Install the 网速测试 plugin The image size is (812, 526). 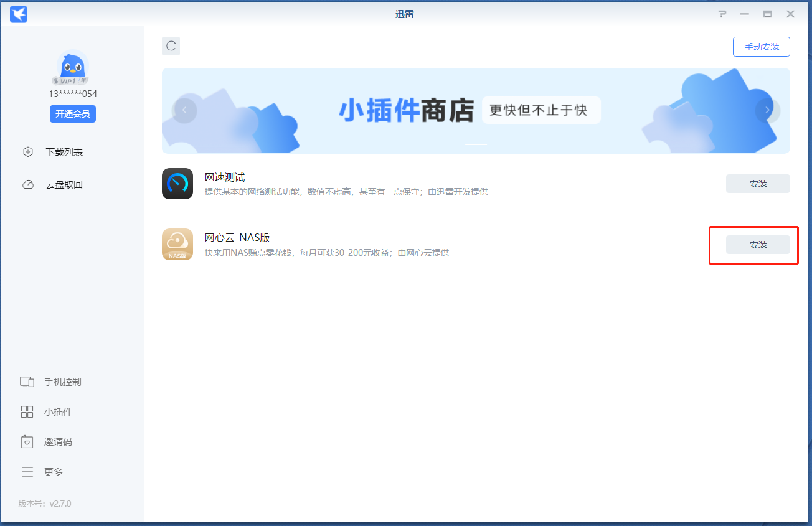[758, 184]
